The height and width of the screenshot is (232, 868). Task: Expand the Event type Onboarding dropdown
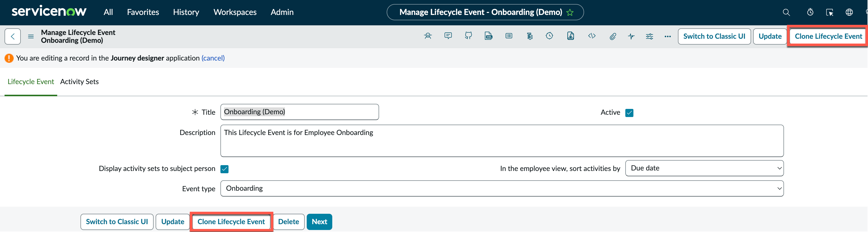(x=502, y=188)
